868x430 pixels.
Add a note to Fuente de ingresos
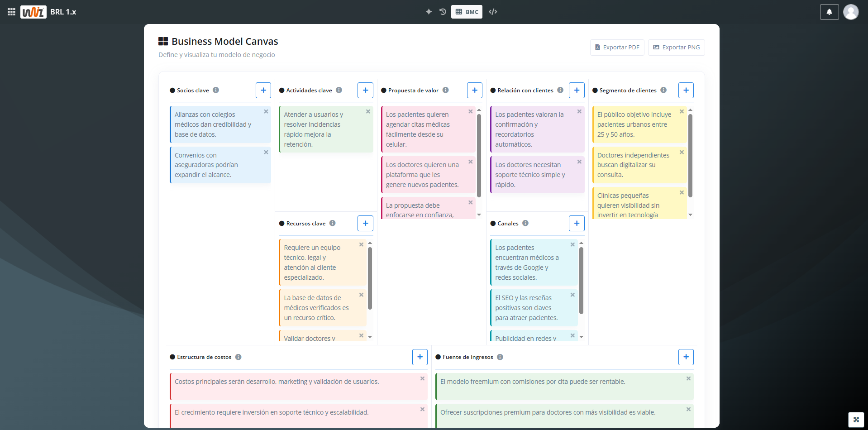[686, 357]
